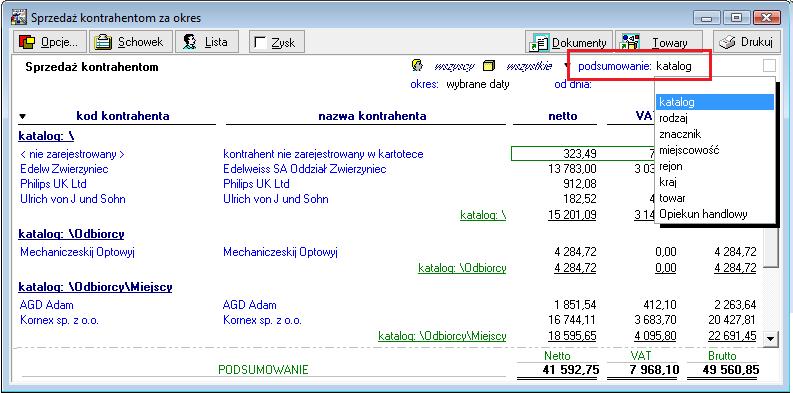Sort by 'kod kontrahenta' column header
Viewport: 793px width, 393px height.
(122, 116)
